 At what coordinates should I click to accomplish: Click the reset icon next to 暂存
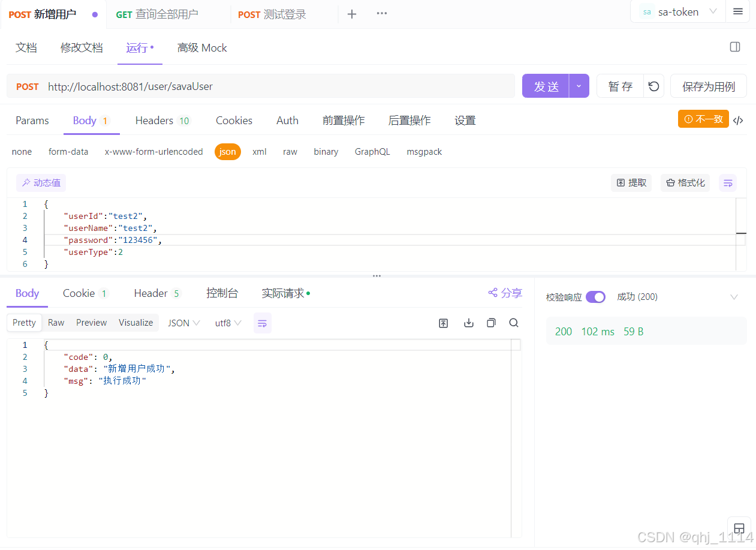click(x=653, y=86)
